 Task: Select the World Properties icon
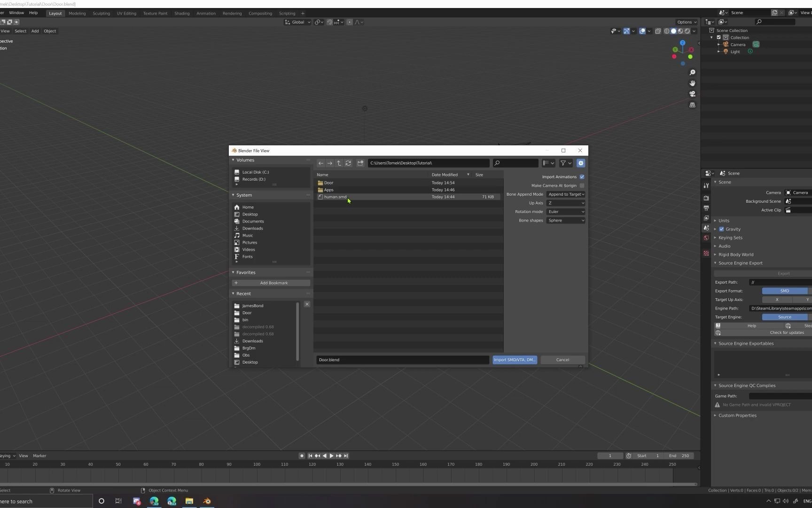click(706, 238)
